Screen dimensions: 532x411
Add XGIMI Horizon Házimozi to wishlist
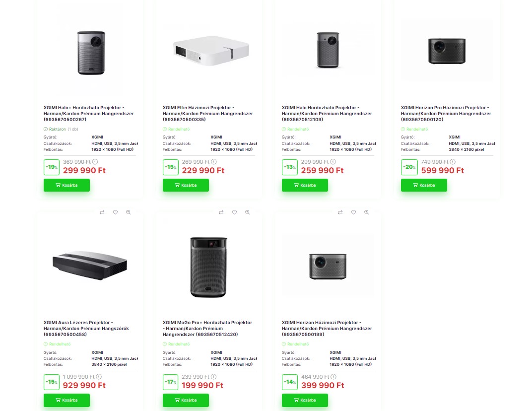tap(353, 212)
